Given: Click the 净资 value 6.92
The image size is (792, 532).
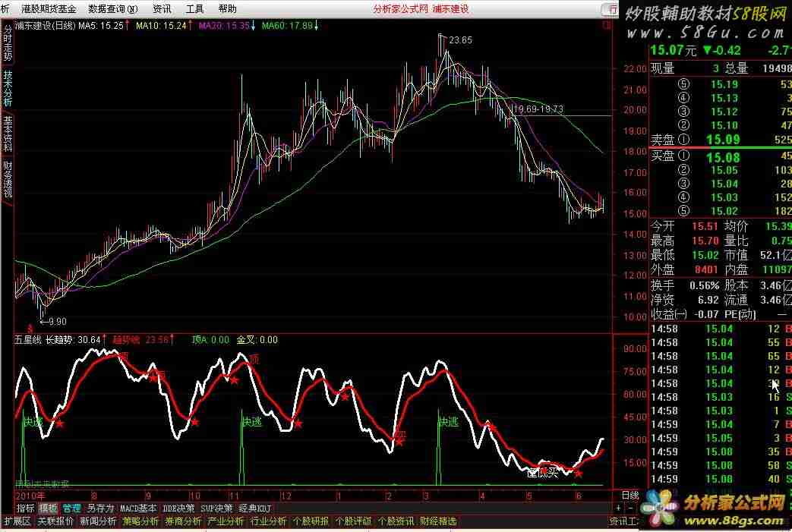Looking at the screenshot, I should (708, 300).
